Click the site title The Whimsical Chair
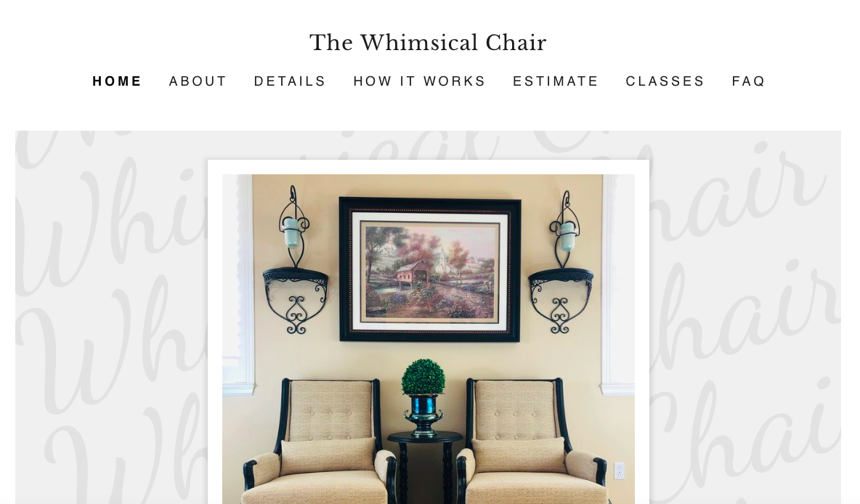Screen dimensions: 860x504 pos(428,43)
